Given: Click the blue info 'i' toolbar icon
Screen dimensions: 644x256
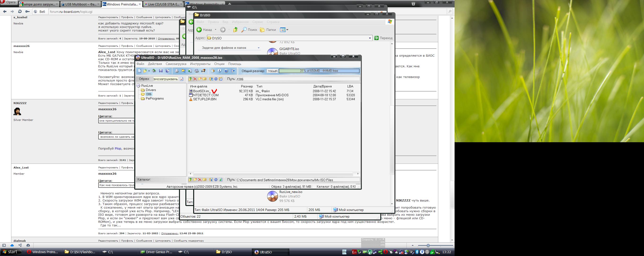Looking at the screenshot, I should coord(219,71).
